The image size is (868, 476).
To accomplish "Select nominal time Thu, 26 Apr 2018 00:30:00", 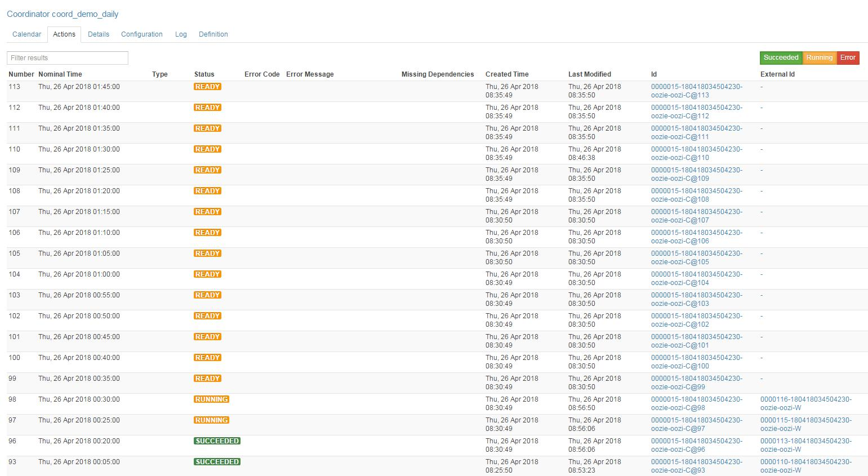I will (79, 399).
